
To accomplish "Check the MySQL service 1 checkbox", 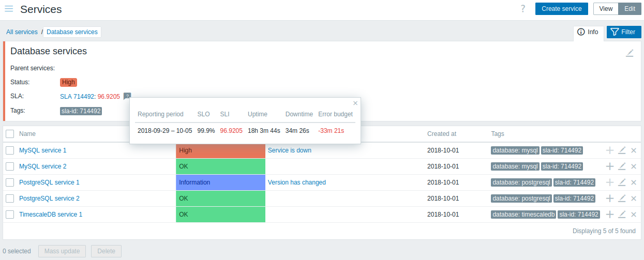I will (10, 150).
